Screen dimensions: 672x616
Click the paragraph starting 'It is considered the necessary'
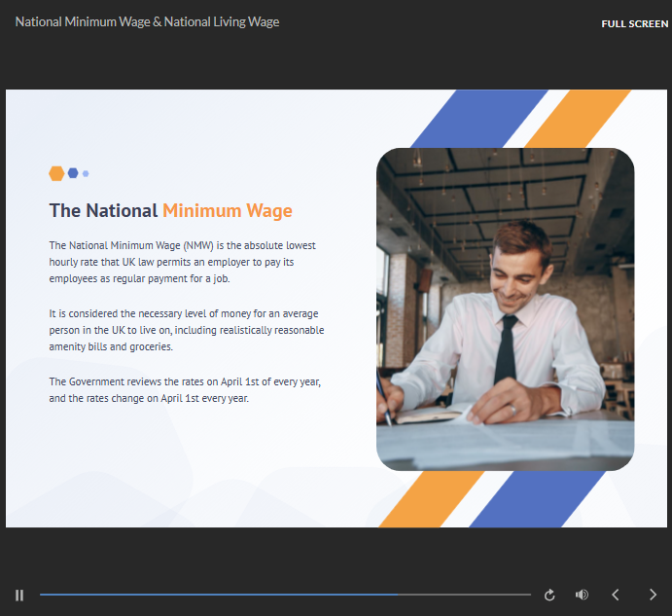[187, 330]
